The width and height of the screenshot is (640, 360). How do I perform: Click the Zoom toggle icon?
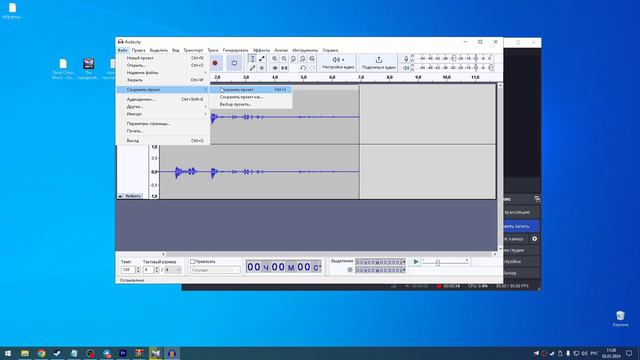pos(312,59)
